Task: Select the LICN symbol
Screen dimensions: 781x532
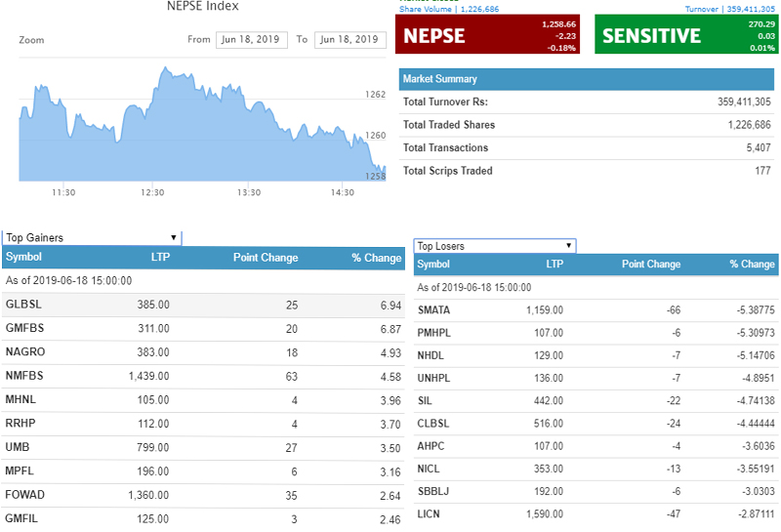Action: tap(429, 514)
